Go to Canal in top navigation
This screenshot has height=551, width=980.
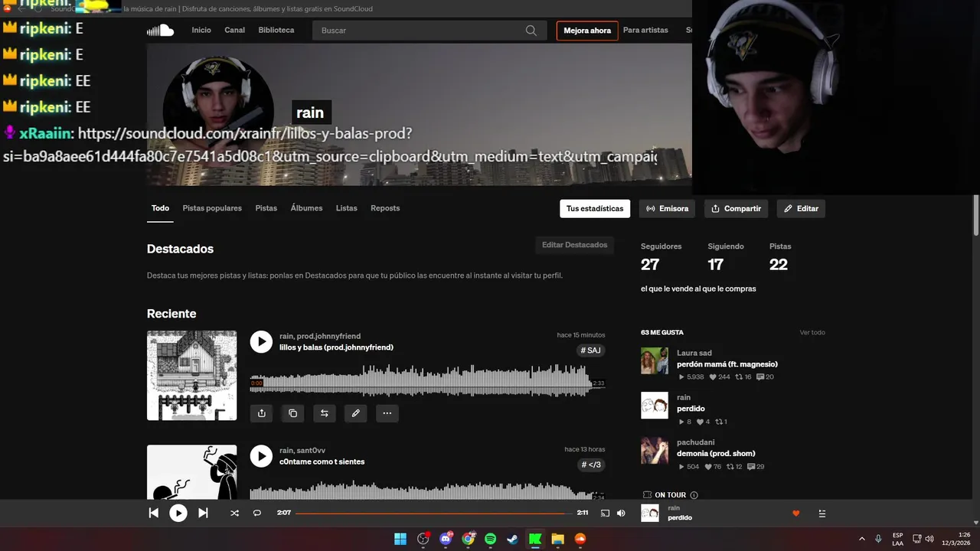pyautogui.click(x=234, y=31)
